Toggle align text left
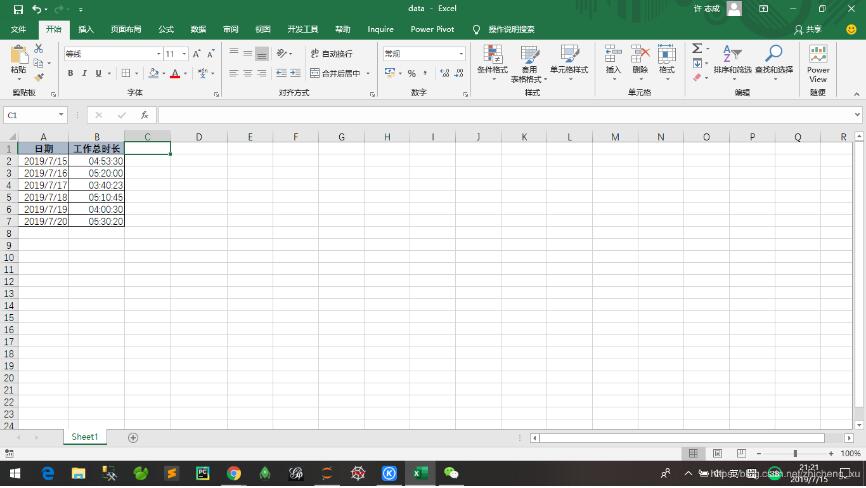Screen dimensions: 866x488 coord(234,73)
